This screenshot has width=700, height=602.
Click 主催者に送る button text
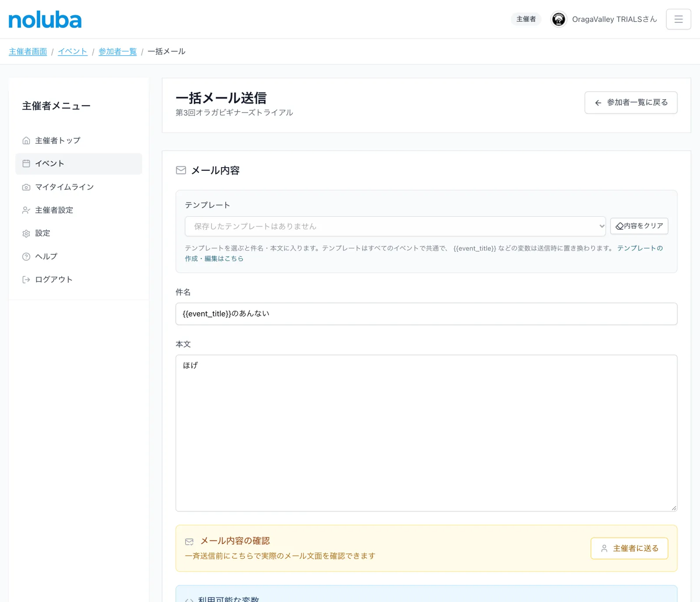(636, 548)
